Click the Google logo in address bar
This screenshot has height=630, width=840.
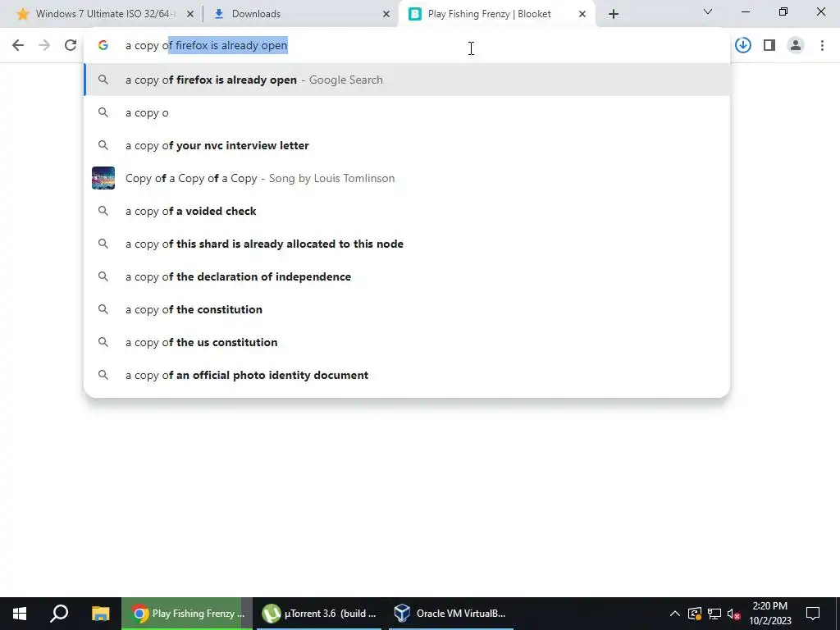tap(103, 46)
